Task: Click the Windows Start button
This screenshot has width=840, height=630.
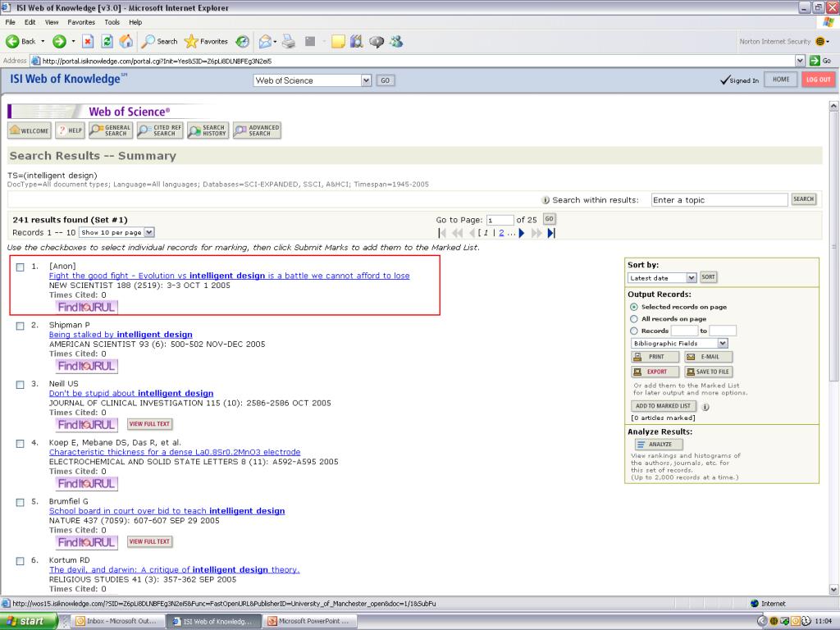Action: [29, 621]
